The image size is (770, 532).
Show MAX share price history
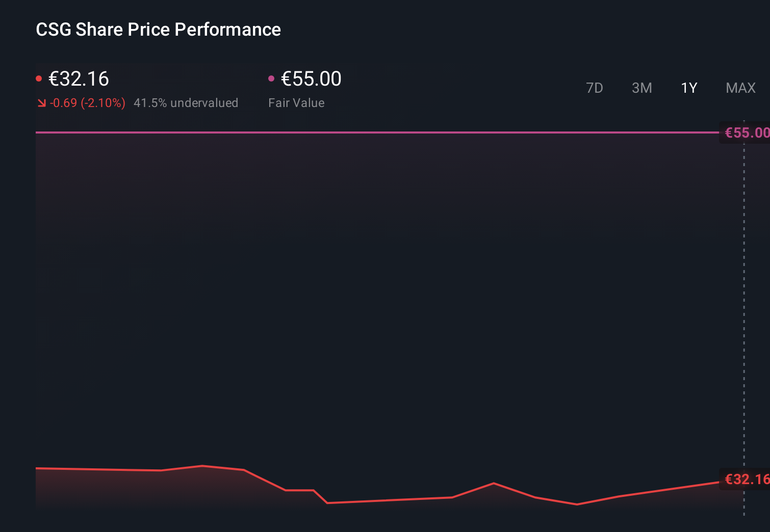[740, 88]
